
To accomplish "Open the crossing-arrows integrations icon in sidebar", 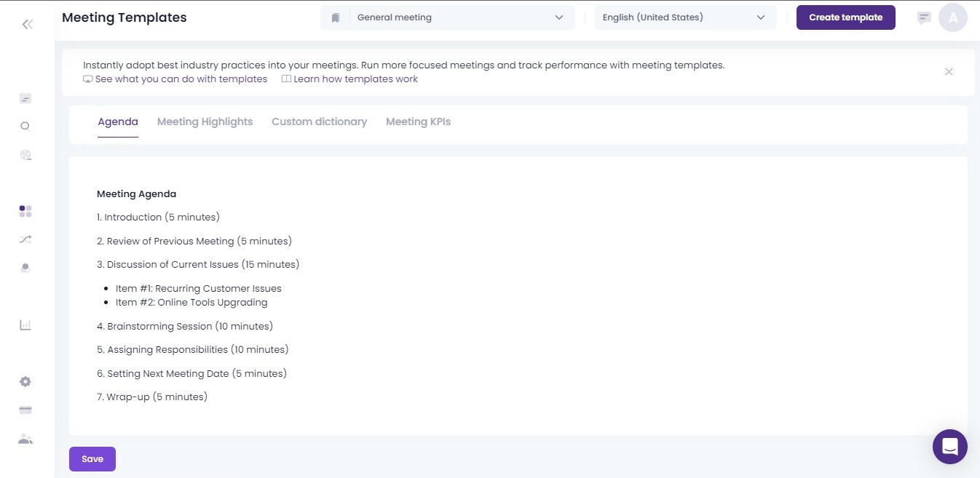I will [25, 239].
